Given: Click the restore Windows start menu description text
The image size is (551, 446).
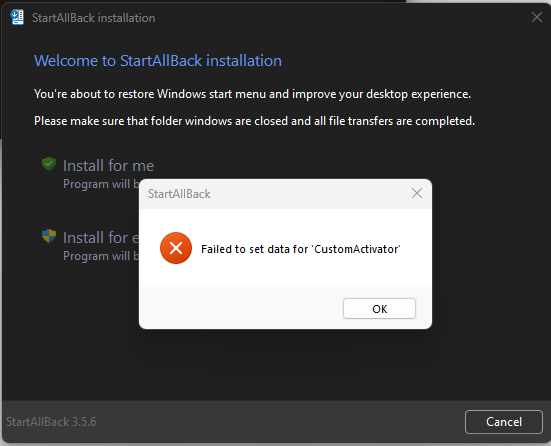Looking at the screenshot, I should point(252,94).
